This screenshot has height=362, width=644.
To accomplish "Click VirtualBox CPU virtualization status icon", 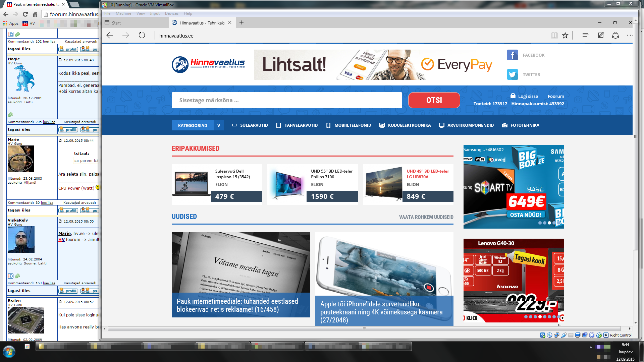I will [592, 335].
